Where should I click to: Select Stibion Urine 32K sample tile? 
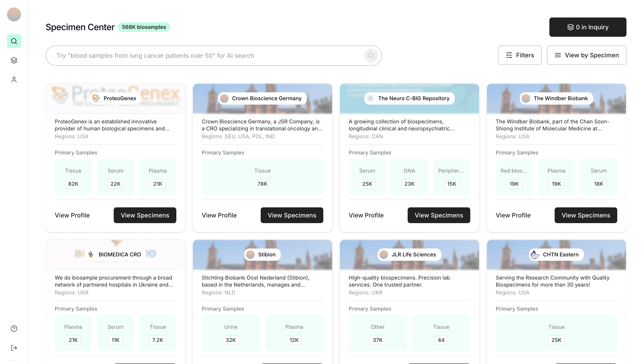point(230,333)
